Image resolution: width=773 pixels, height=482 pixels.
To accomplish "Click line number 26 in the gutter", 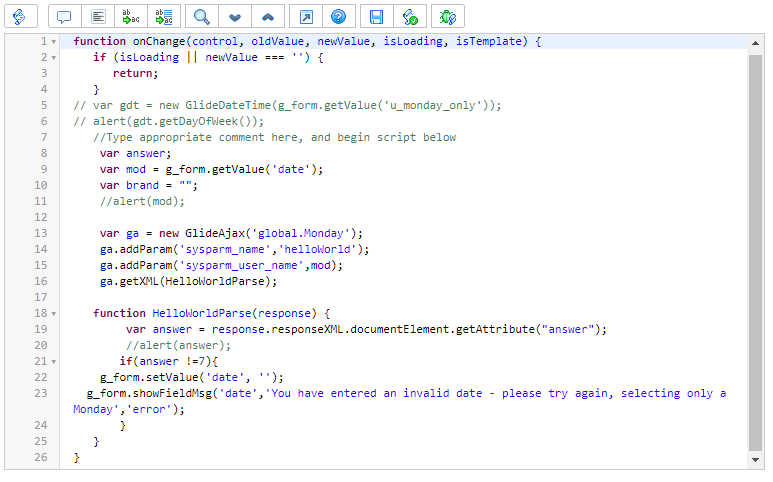I will [40, 458].
